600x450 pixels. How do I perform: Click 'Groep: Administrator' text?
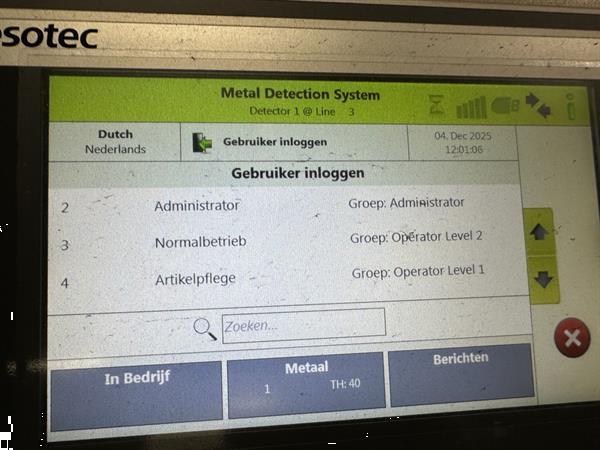click(406, 203)
